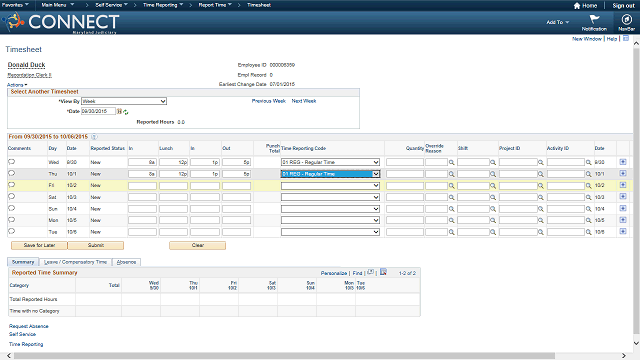This screenshot has height=360, width=640.
Task: Switch to the Absence tab
Action: coord(126,262)
